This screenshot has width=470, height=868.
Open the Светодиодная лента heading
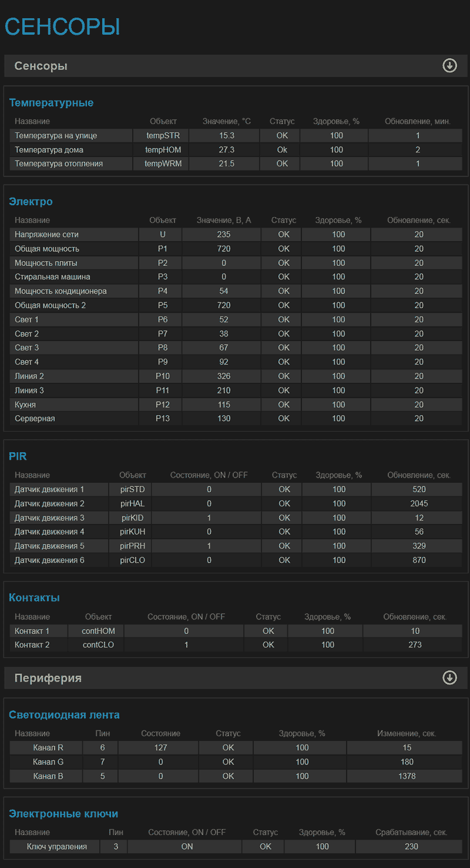tap(64, 715)
